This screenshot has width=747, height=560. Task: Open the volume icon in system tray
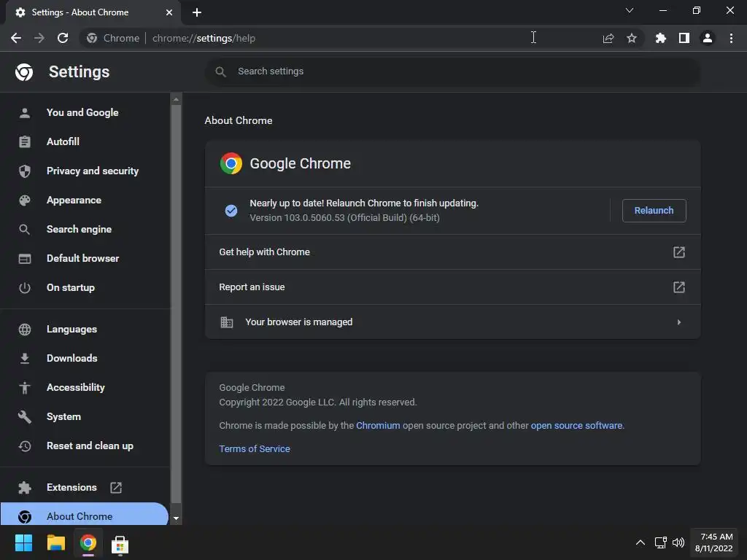click(x=678, y=542)
